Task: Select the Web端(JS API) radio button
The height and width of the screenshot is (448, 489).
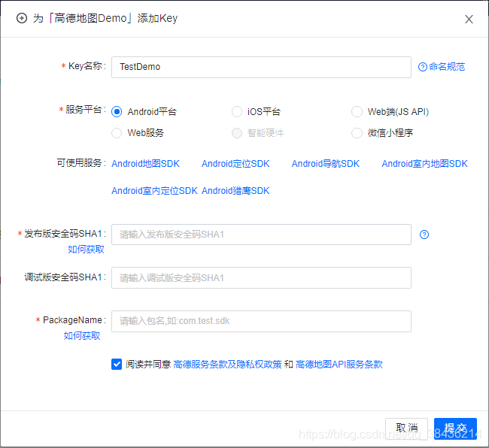Action: point(357,112)
